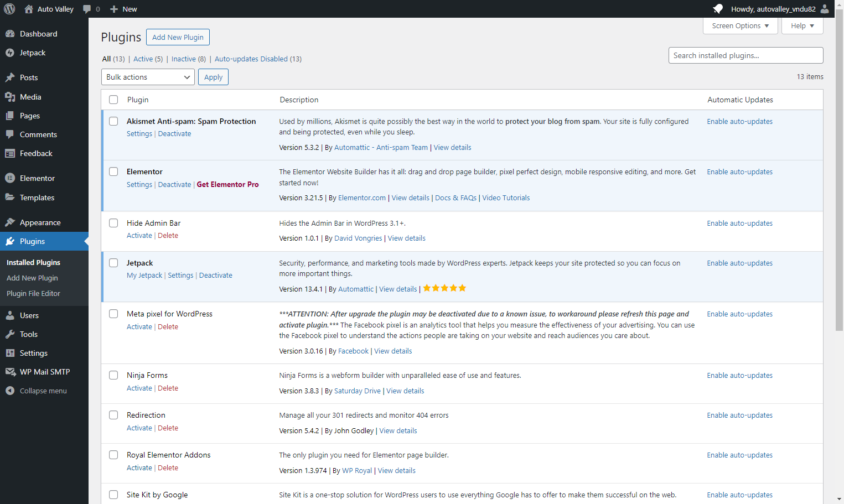
Task: Click Get Elementor Pro link
Action: [x=227, y=185]
